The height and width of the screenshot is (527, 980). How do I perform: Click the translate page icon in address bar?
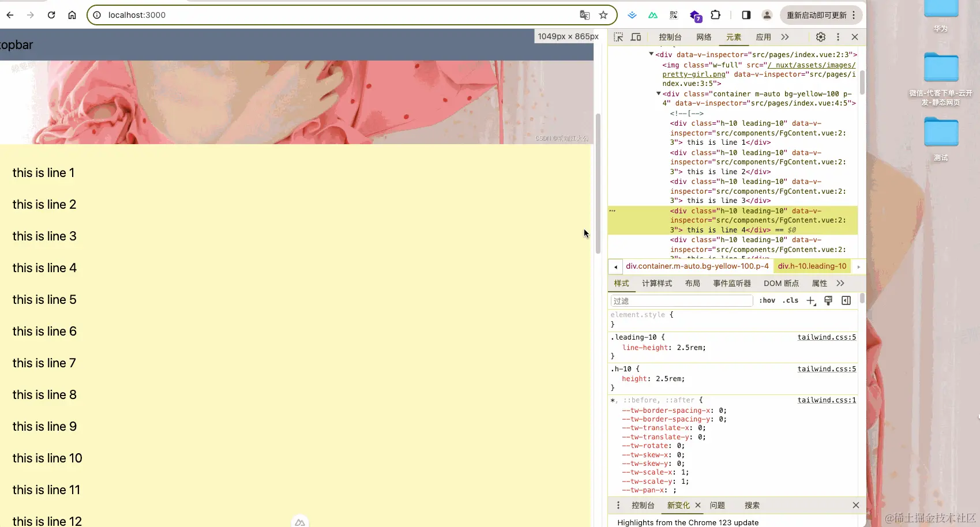click(584, 15)
